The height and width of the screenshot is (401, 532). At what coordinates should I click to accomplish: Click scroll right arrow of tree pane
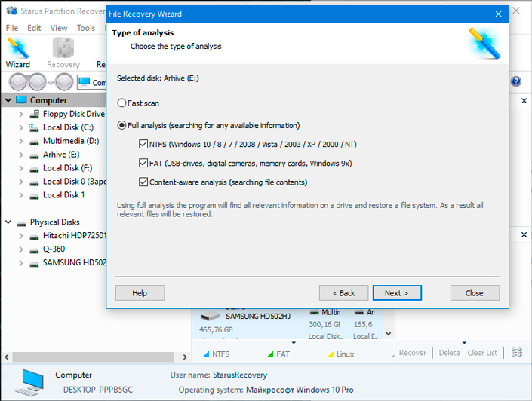click(x=185, y=357)
